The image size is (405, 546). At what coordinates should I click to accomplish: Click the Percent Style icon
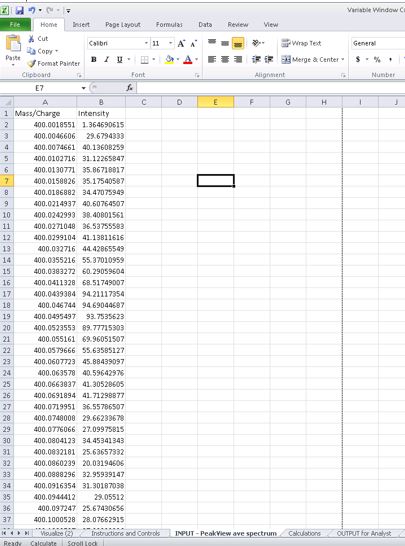tap(377, 60)
